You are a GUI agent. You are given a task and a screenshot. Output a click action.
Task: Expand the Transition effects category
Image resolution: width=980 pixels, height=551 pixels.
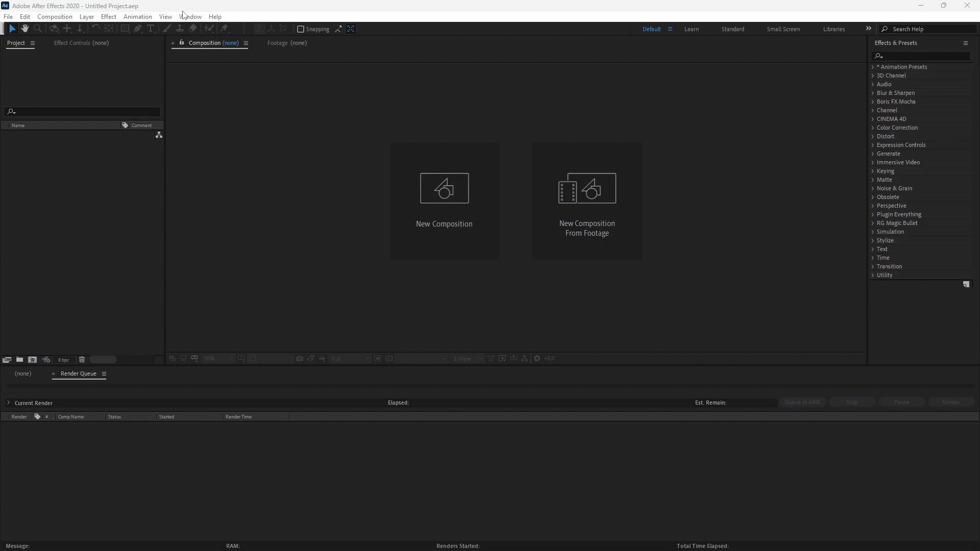click(x=873, y=266)
